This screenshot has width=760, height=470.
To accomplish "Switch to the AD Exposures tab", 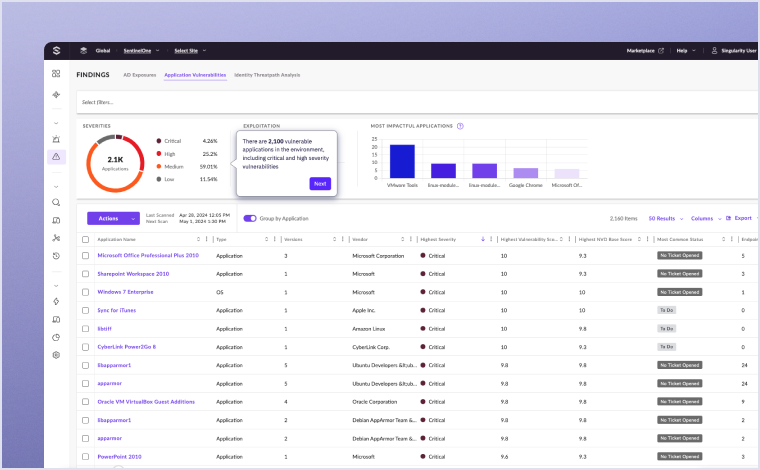I will click(x=140, y=74).
